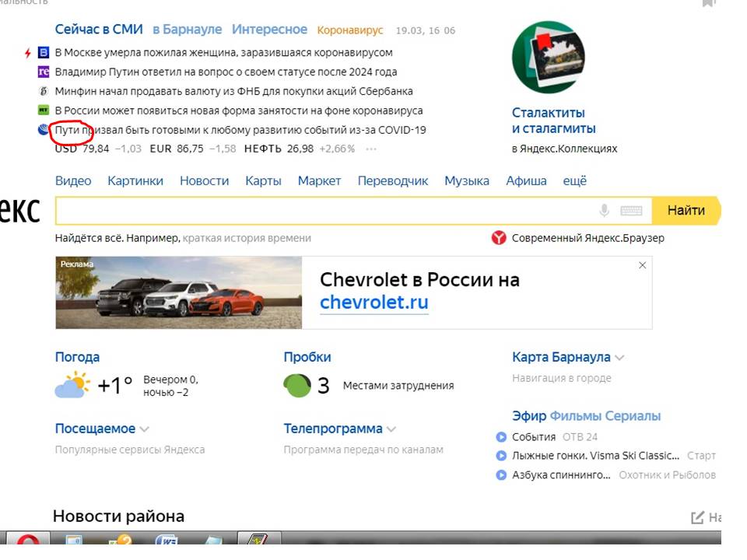Open the Путин 2024 status headline
The height and width of the screenshot is (560, 747).
point(226,72)
